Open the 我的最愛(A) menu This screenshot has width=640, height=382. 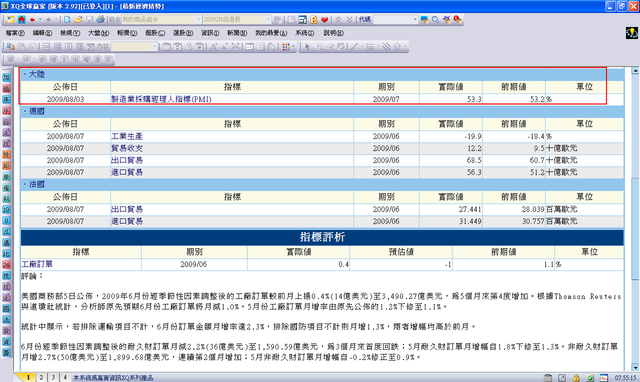point(271,33)
